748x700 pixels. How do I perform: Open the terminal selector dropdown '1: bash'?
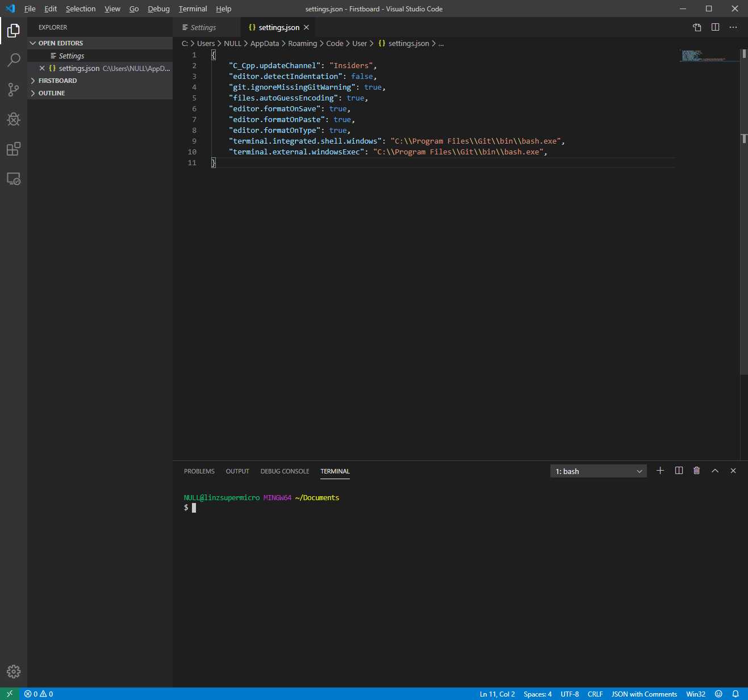pyautogui.click(x=599, y=471)
